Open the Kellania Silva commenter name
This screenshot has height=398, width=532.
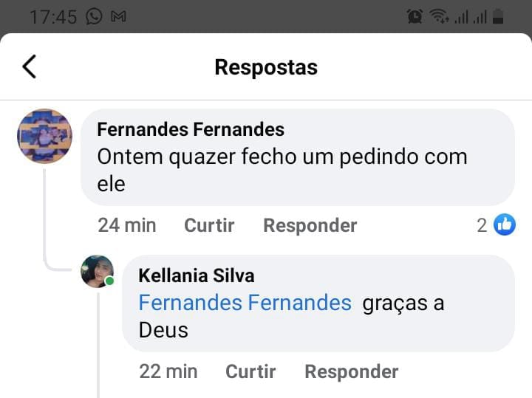[197, 275]
